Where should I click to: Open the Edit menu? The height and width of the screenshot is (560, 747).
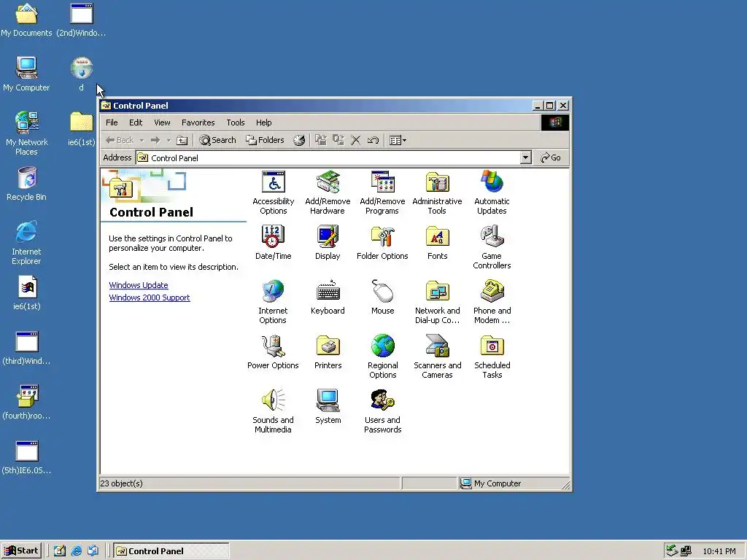point(136,122)
